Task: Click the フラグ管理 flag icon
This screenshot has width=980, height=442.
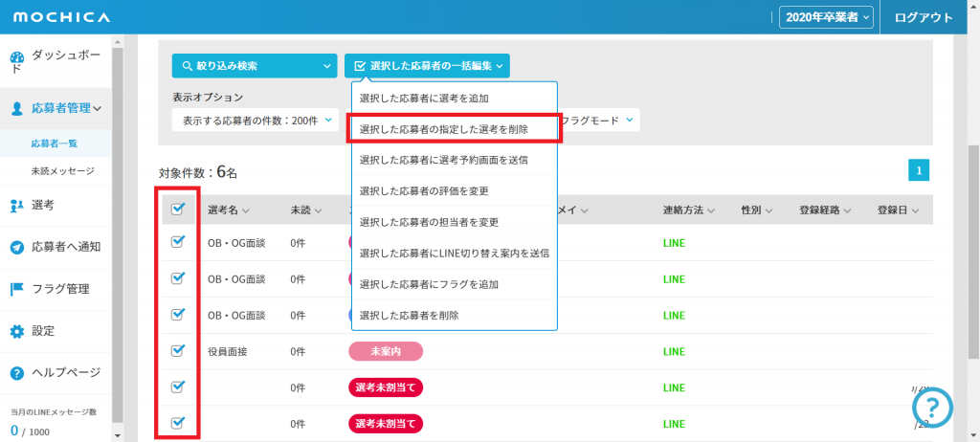Action: click(17, 289)
